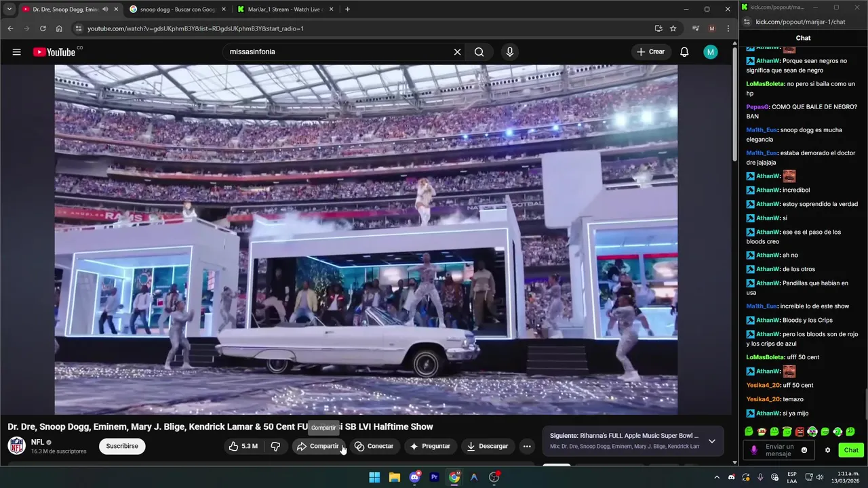Open the browser home button
The image size is (868, 488).
coord(59,28)
